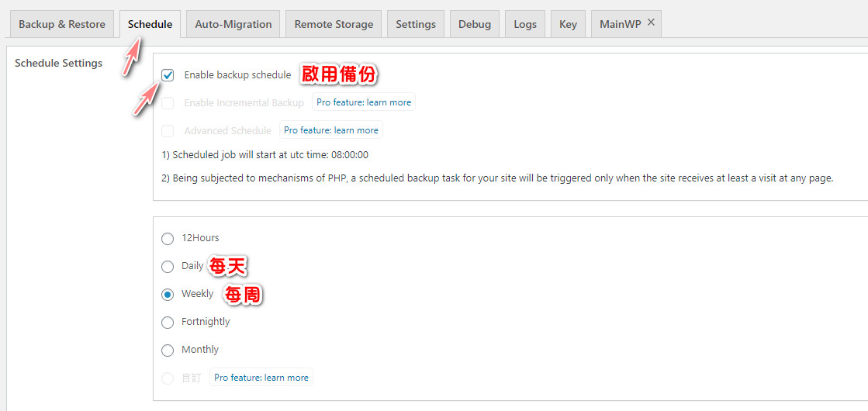This screenshot has width=868, height=411.
Task: Select the 12Hours radio option
Action: (x=168, y=238)
